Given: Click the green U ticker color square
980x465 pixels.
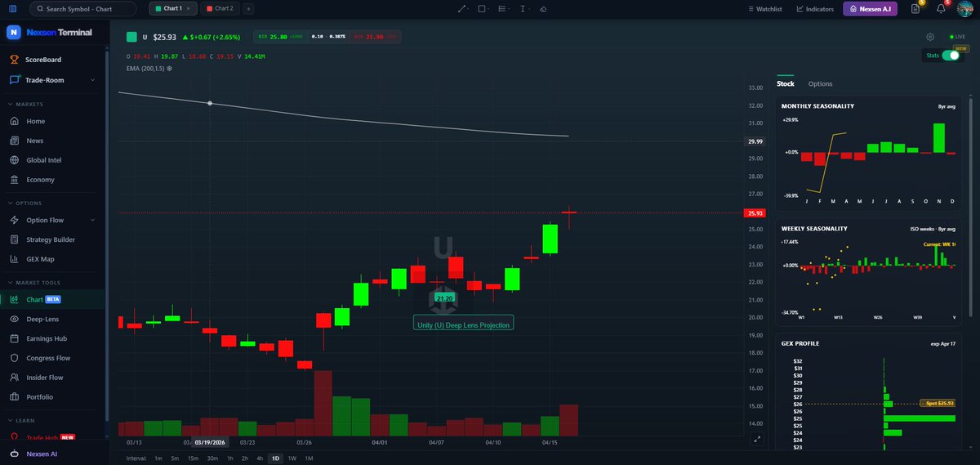Looking at the screenshot, I should 131,37.
